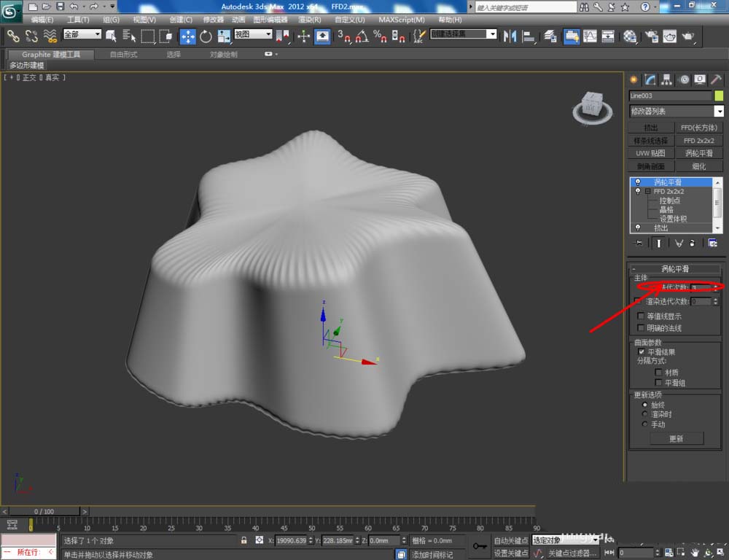The width and height of the screenshot is (729, 560).
Task: Click the Align tool icon
Action: point(528,36)
